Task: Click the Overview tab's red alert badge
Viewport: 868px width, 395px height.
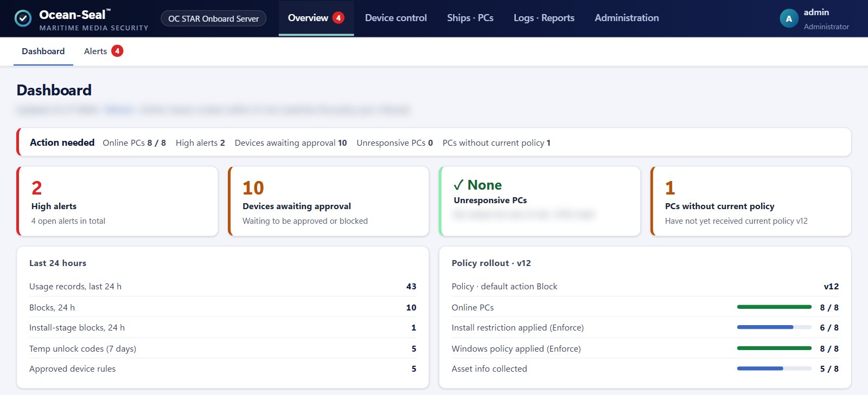Action: pos(339,18)
